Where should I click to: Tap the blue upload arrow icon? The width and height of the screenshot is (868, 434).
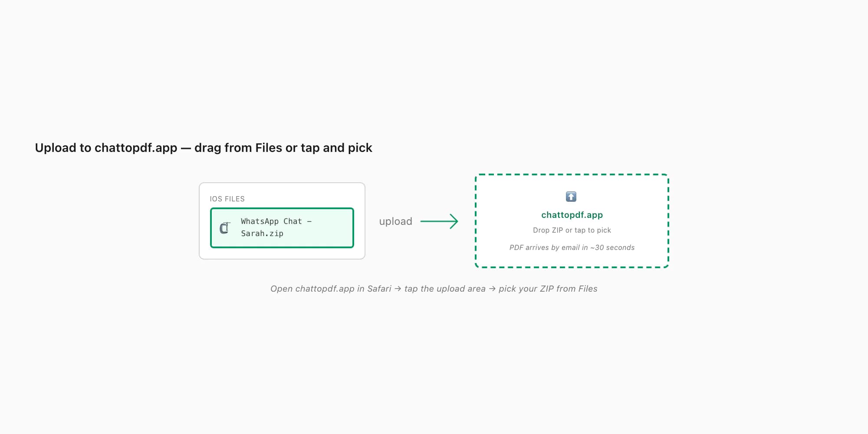[x=571, y=197]
